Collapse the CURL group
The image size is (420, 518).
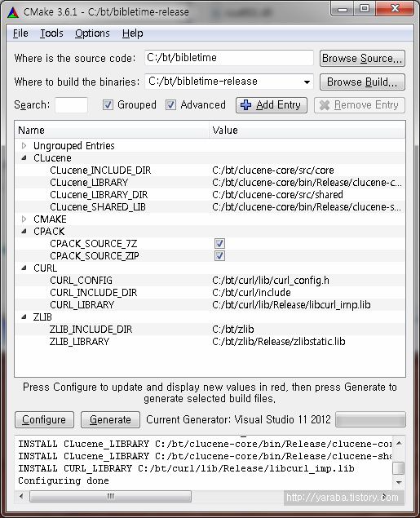pos(24,268)
